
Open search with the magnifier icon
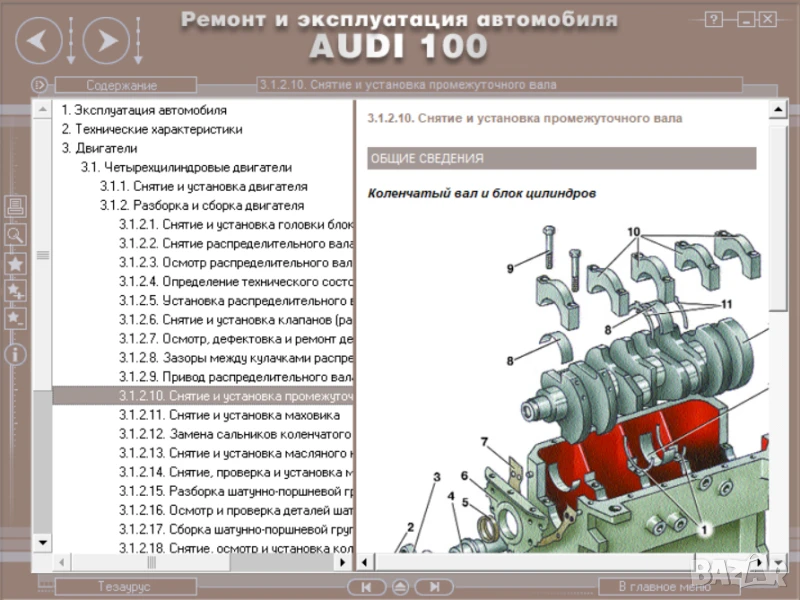coord(16,235)
